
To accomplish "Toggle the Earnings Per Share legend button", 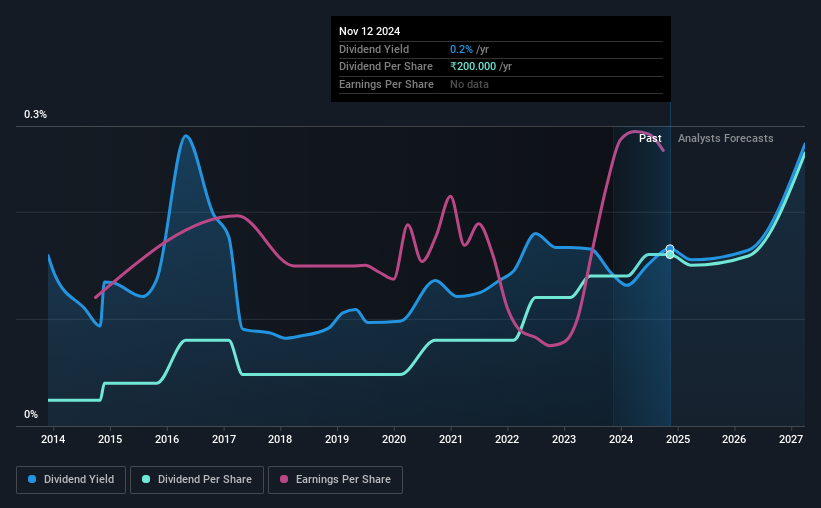I will [335, 480].
